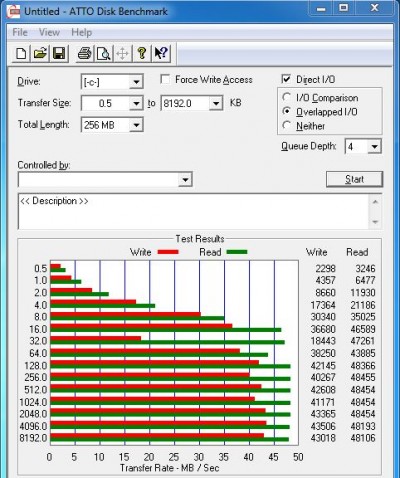Expand the Total Length 256 MB dropdown

click(136, 125)
